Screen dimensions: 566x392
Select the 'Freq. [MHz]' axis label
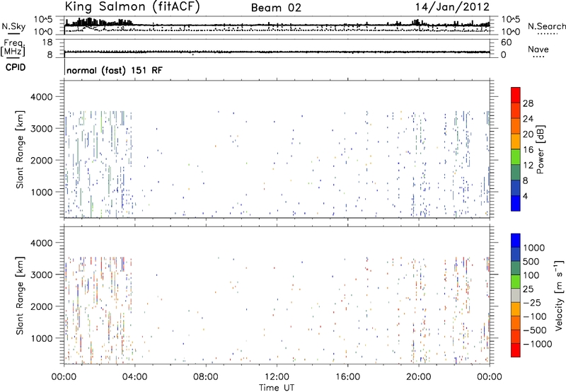tap(13, 48)
